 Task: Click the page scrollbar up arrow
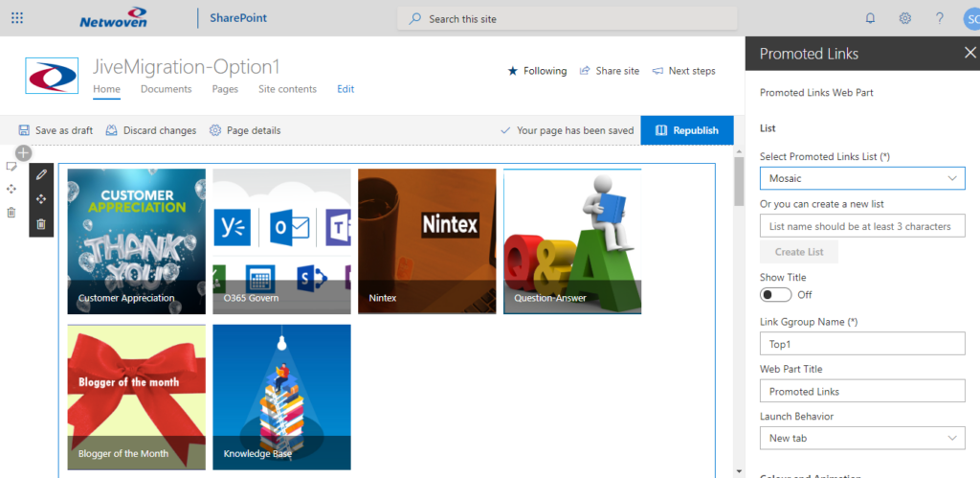pos(740,151)
